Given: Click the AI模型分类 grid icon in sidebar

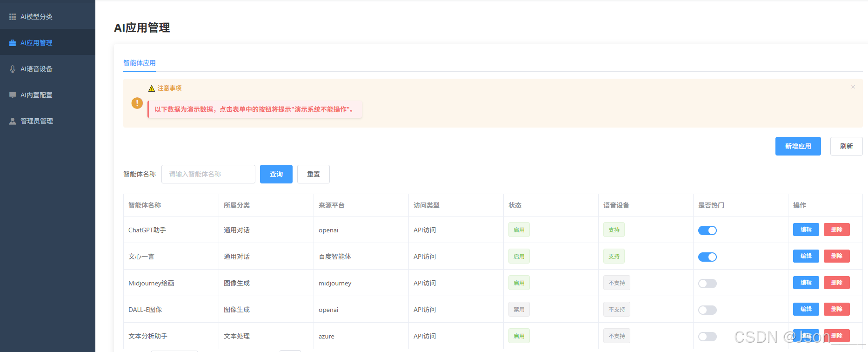Looking at the screenshot, I should [13, 17].
